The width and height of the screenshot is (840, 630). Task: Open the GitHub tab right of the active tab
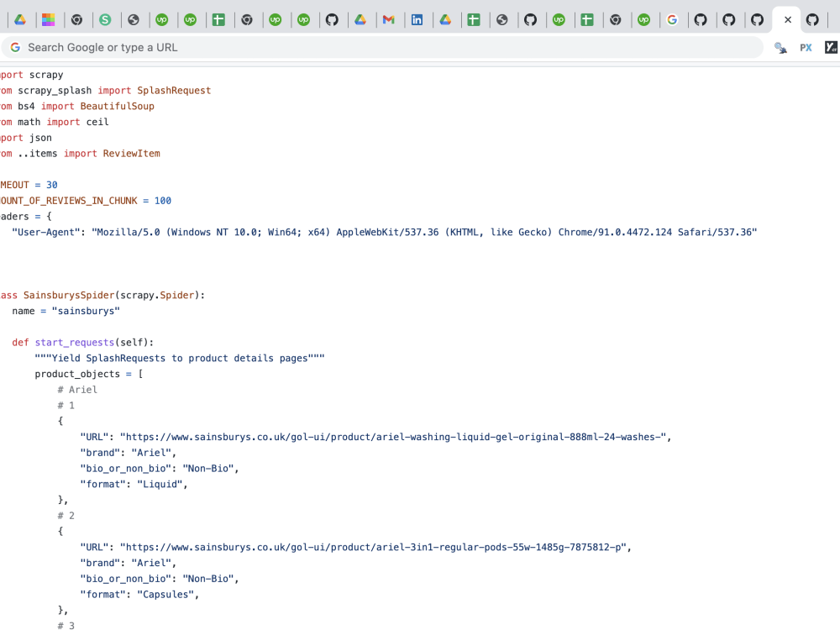pos(812,20)
